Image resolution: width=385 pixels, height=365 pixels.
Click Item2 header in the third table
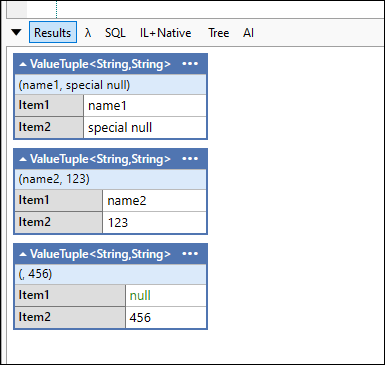70,317
